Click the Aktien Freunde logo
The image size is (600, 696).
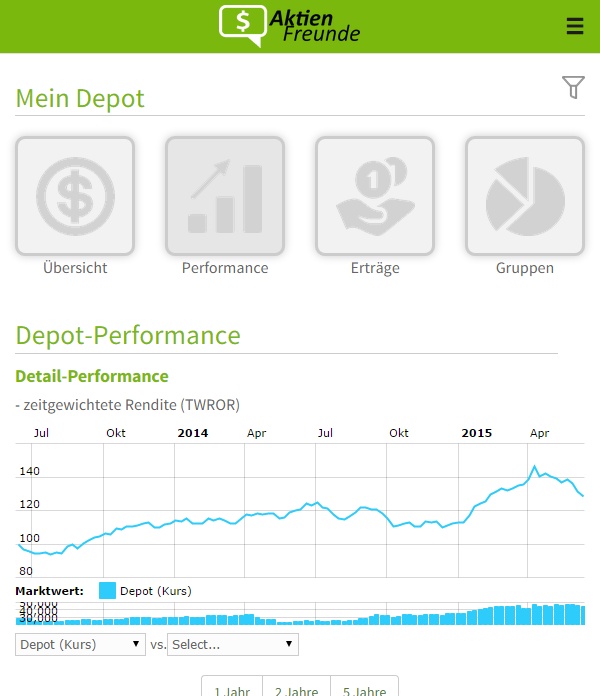point(290,25)
